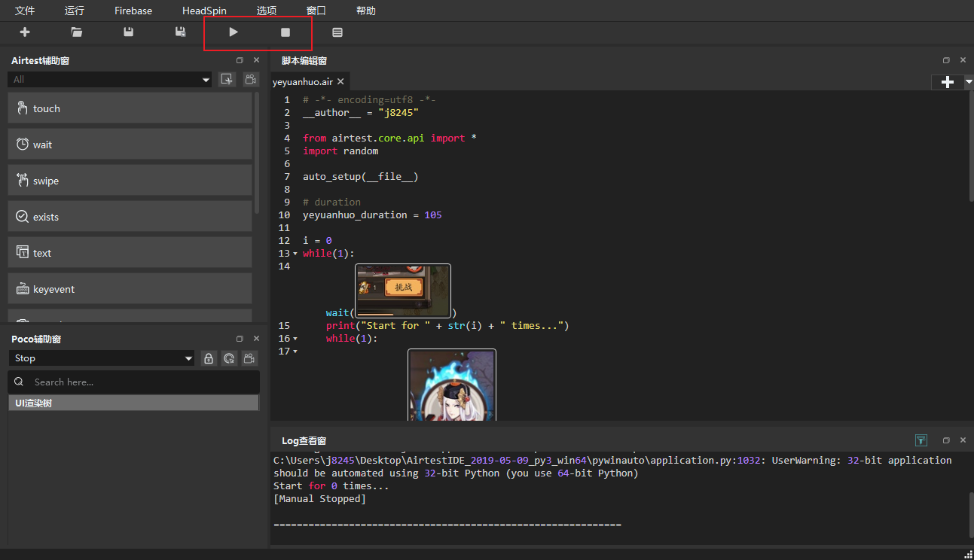Open the report viewer icon in toolbar
The width and height of the screenshot is (974, 560).
tap(337, 32)
